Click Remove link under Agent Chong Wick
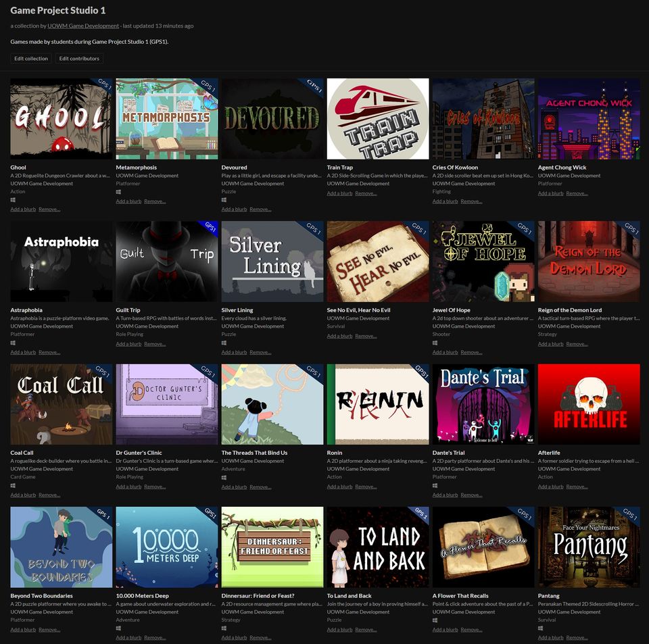Image resolution: width=649 pixels, height=644 pixels. coord(577,193)
